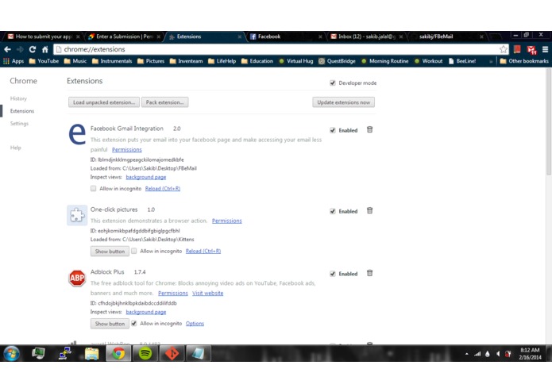The image size is (552, 392).
Task: Open the Workout bookmark
Action: coord(428,61)
